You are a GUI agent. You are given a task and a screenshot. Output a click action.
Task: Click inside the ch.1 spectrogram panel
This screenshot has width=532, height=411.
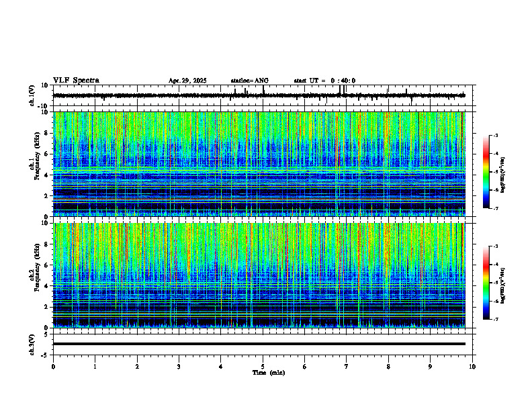(x=259, y=164)
